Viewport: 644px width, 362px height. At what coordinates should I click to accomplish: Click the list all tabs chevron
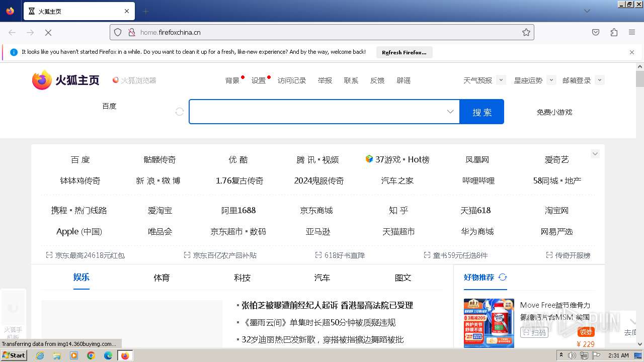pos(587,11)
